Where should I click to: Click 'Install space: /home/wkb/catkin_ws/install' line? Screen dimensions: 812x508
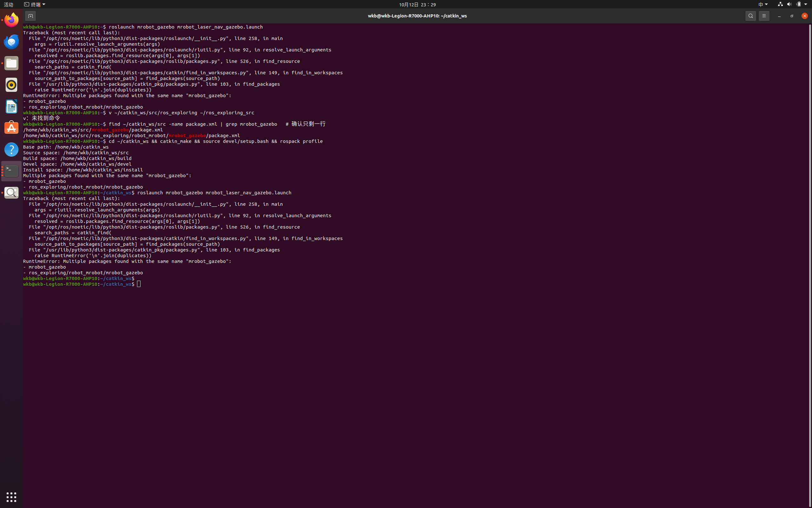pos(83,170)
